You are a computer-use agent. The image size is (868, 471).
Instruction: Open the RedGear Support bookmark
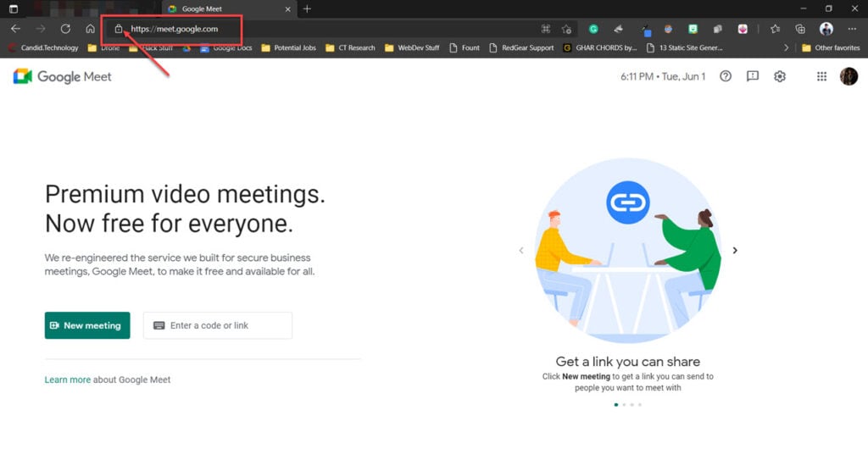[521, 47]
